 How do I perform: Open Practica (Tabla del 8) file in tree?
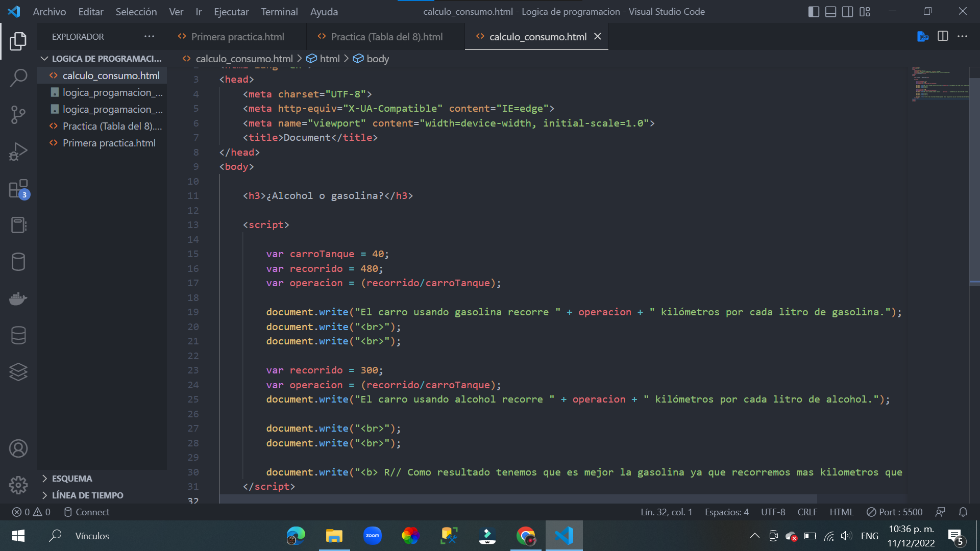(102, 126)
